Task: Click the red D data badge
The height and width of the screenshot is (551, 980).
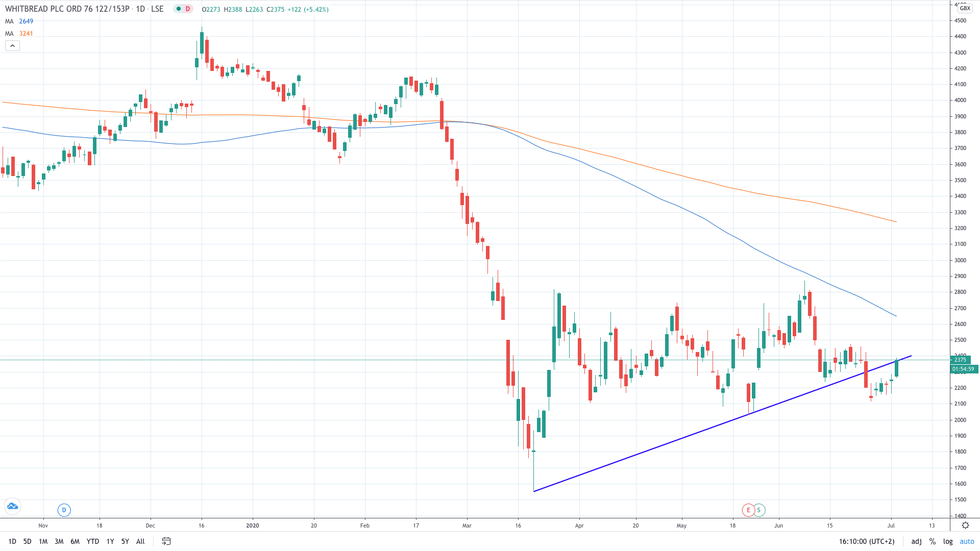Action: [x=188, y=9]
